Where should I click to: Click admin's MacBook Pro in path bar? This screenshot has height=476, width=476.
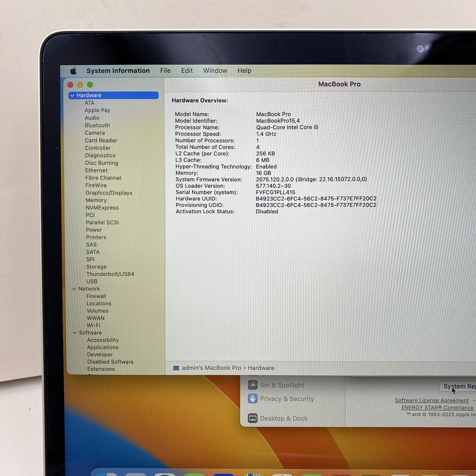(212, 368)
